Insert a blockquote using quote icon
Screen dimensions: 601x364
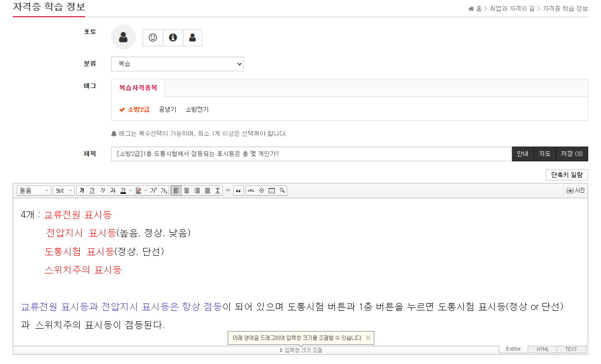pos(239,190)
